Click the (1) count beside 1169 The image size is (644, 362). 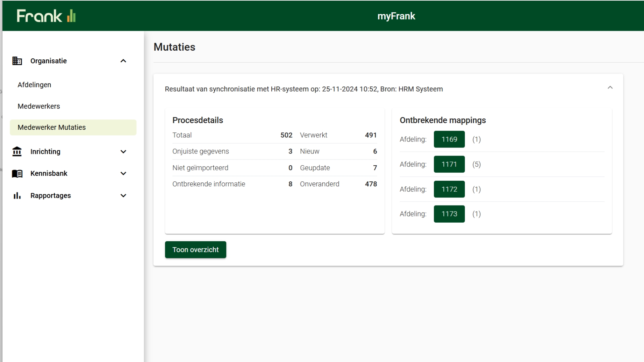point(477,139)
